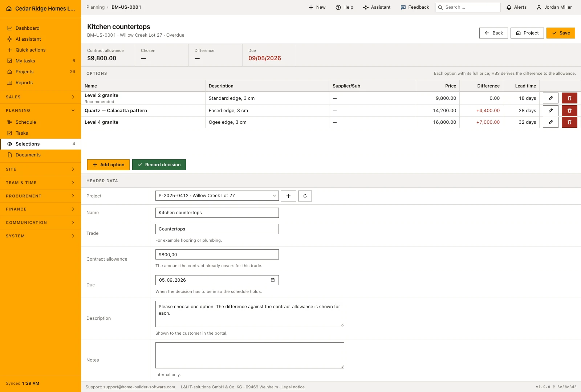Expand the Communication sidebar section

click(x=40, y=222)
